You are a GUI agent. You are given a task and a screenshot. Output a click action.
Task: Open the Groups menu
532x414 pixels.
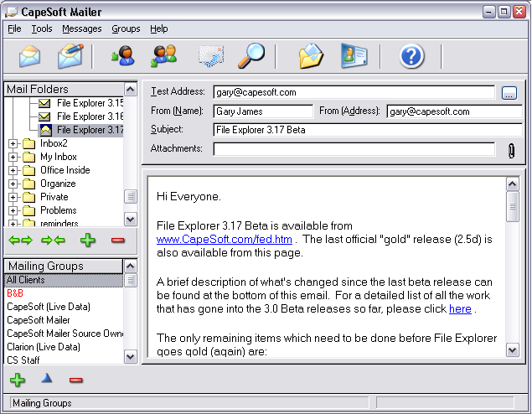126,28
